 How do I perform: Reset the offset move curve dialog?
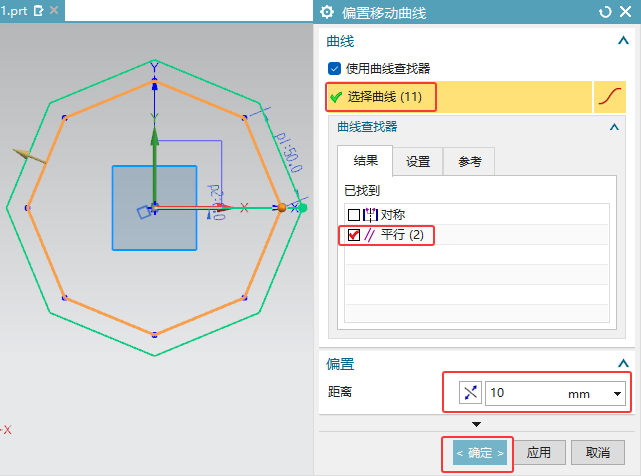tap(605, 12)
